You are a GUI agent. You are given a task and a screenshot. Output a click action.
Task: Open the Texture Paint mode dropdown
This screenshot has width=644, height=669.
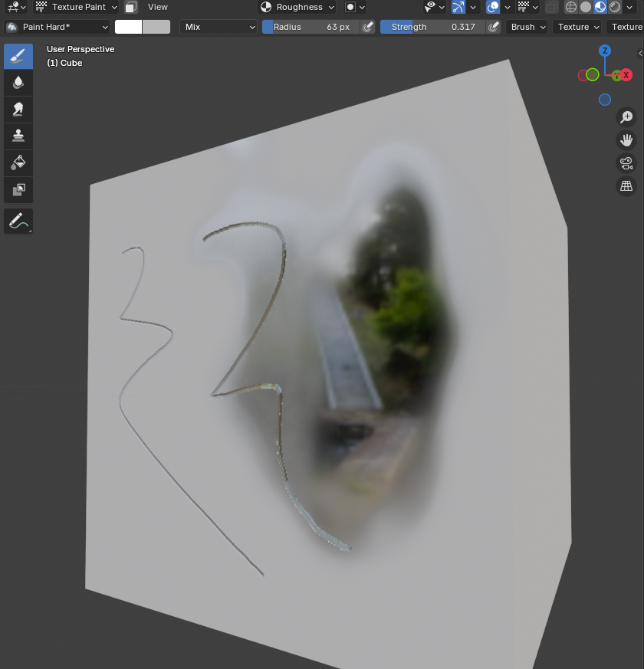point(77,7)
